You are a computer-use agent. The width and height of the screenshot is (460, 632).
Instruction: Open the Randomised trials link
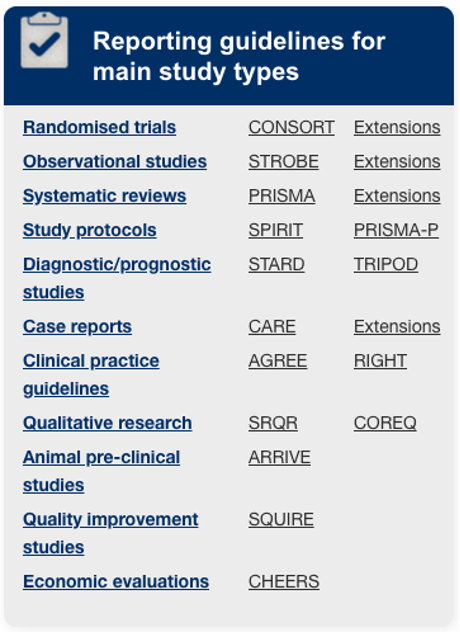tap(100, 127)
